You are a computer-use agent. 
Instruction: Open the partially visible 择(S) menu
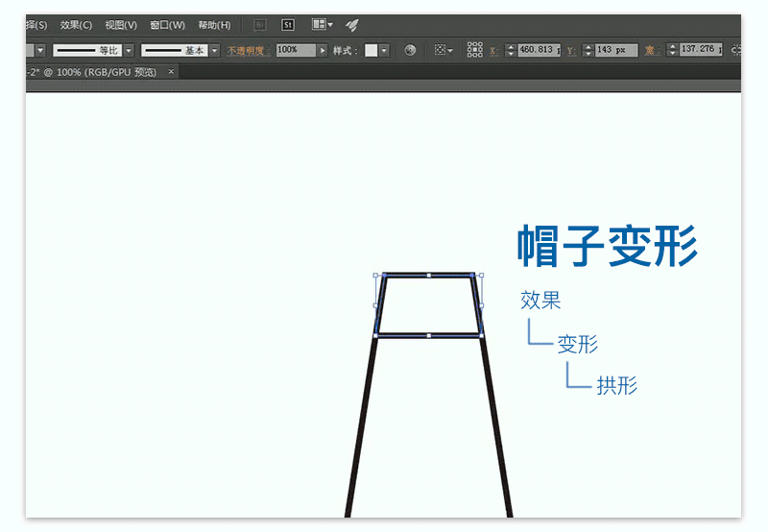[36, 25]
